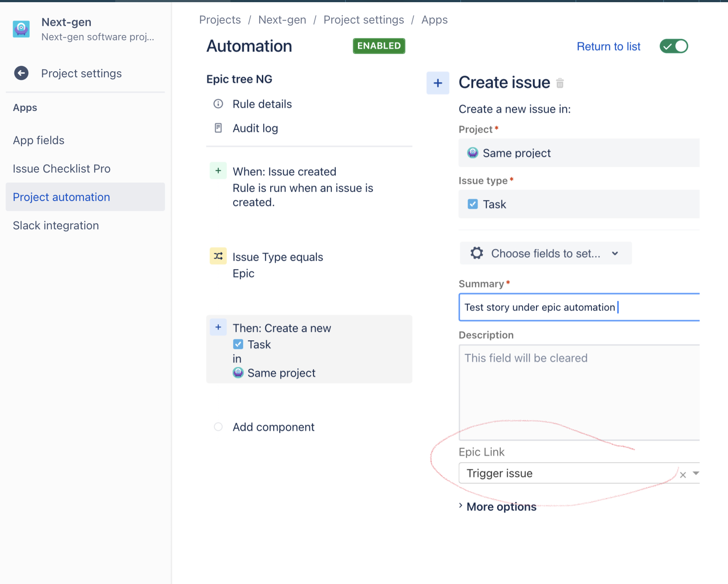Expand More options
The width and height of the screenshot is (728, 584).
click(501, 506)
